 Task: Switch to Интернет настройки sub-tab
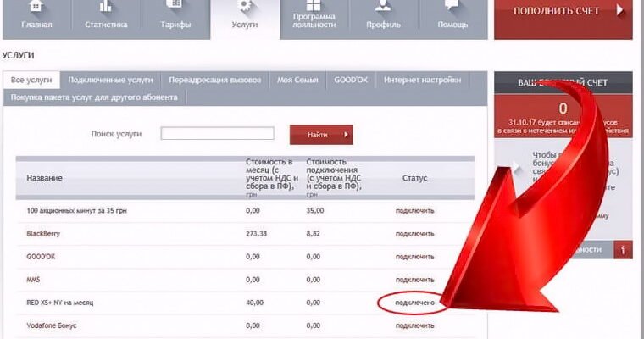423,81
